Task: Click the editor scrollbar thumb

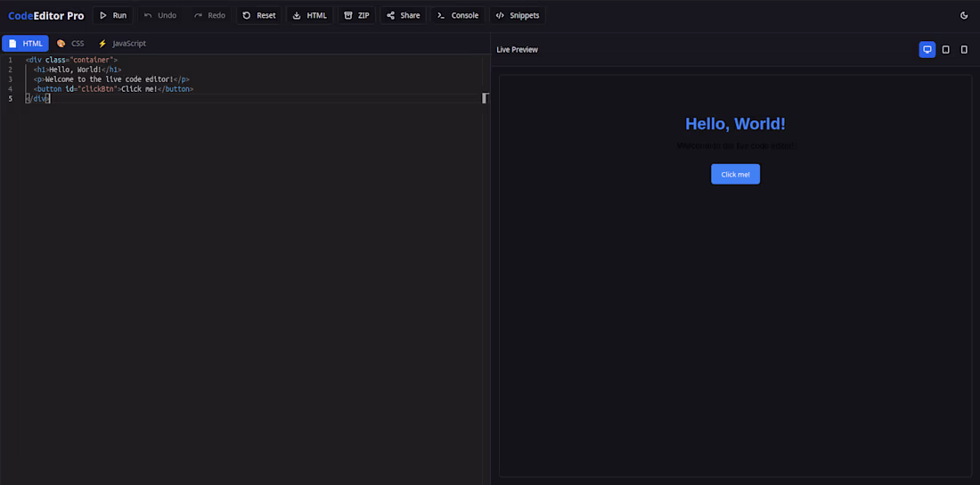Action: coord(486,98)
